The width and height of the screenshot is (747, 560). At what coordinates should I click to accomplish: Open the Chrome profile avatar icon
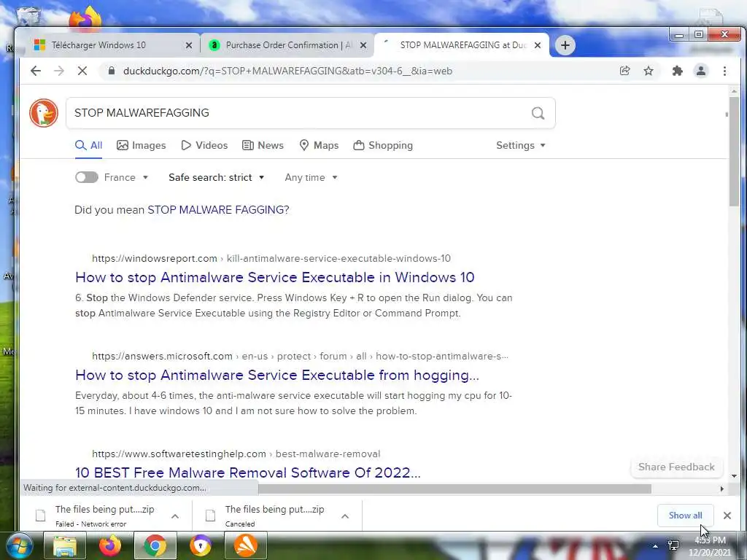click(x=701, y=71)
